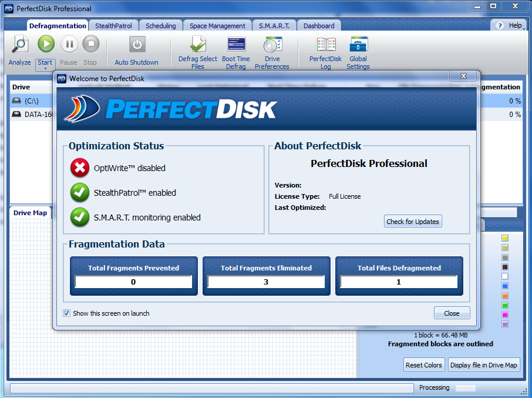Select the C:\ drive row icon
This screenshot has height=398, width=532.
[x=16, y=101]
